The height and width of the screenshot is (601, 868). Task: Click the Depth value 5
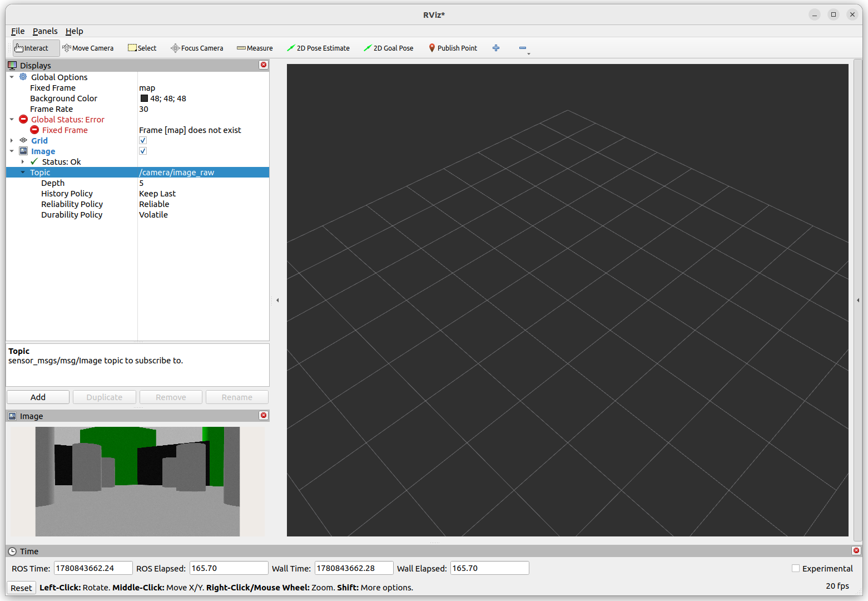click(x=141, y=183)
